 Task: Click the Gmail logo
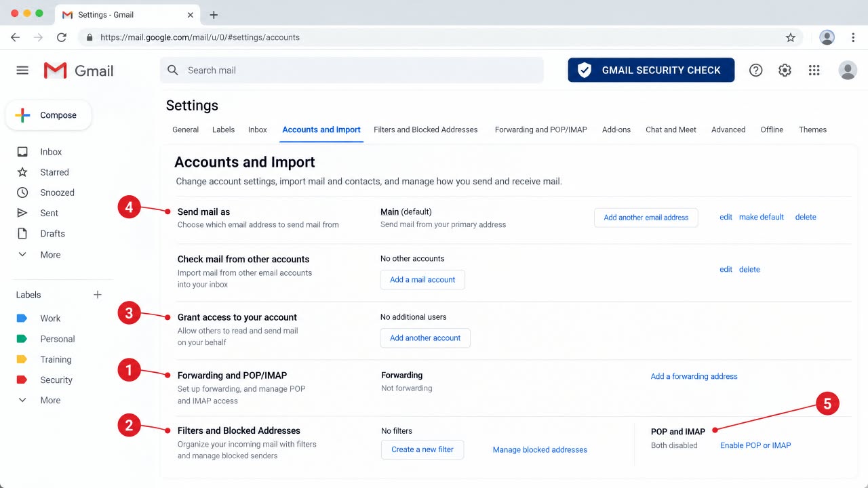79,70
